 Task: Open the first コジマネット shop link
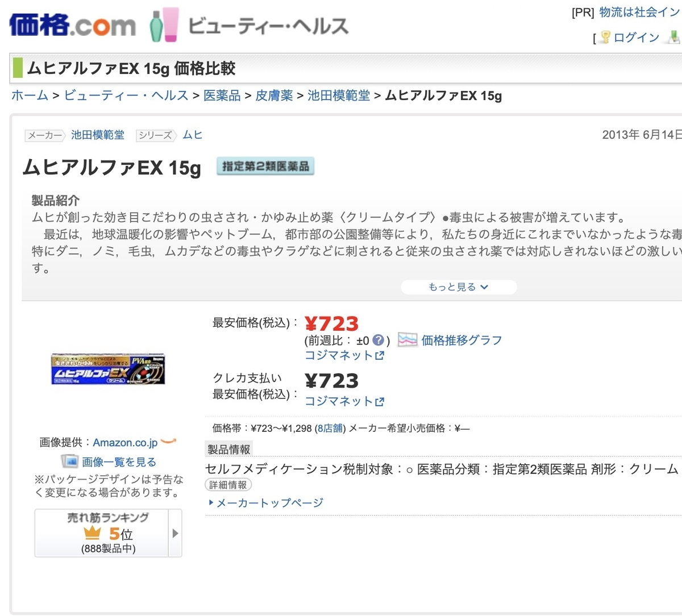tap(344, 355)
